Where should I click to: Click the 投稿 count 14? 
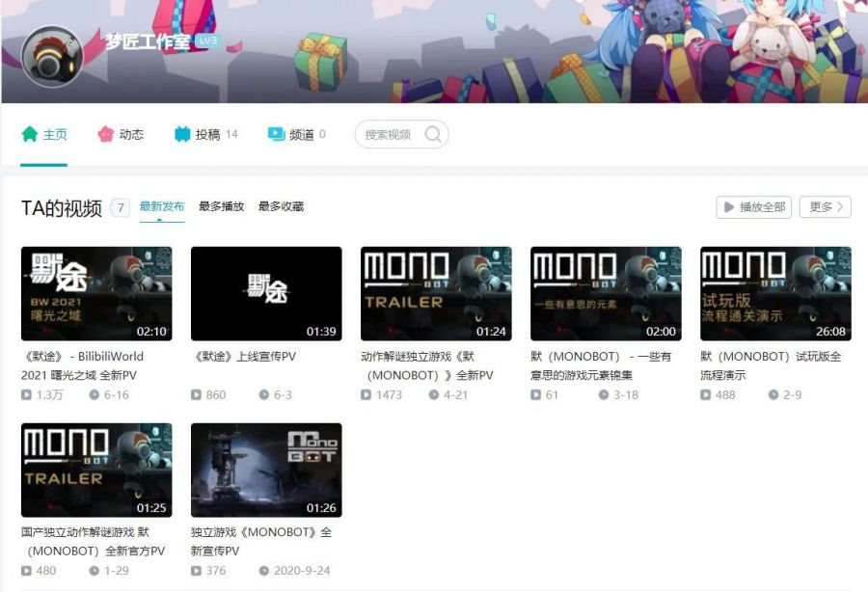pyautogui.click(x=231, y=134)
